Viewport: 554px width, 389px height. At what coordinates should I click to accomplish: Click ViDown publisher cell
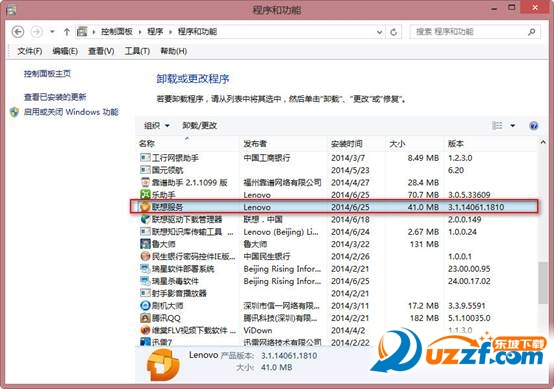[x=258, y=330]
